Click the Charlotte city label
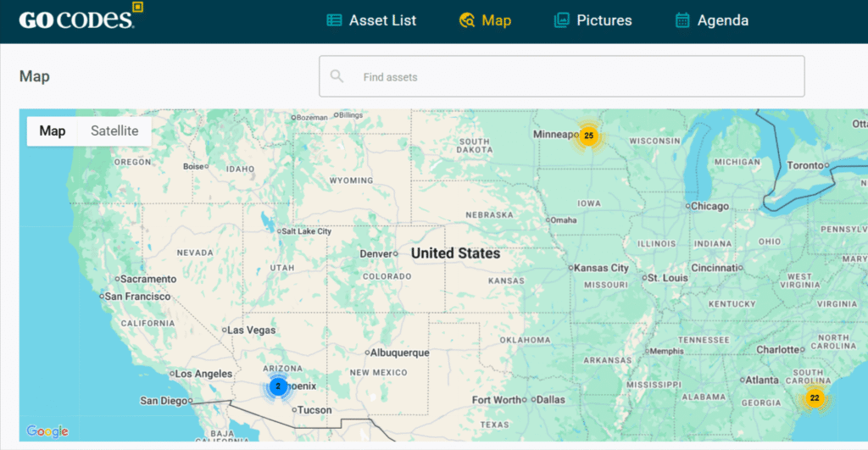 pyautogui.click(x=778, y=350)
